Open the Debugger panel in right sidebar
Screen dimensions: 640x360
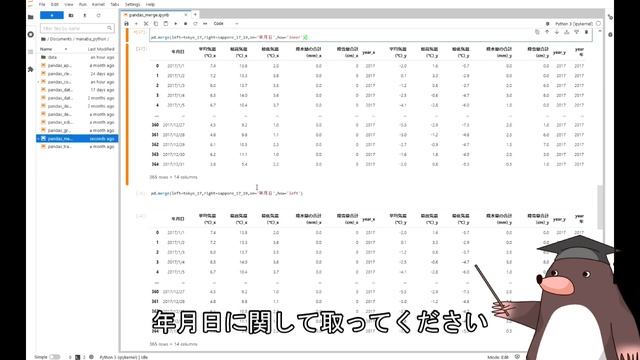[x=610, y=35]
